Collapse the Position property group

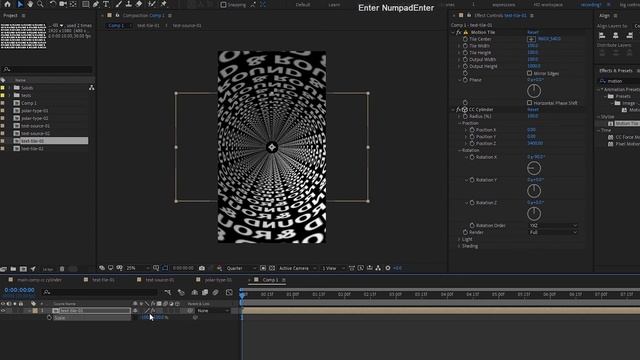tap(459, 123)
